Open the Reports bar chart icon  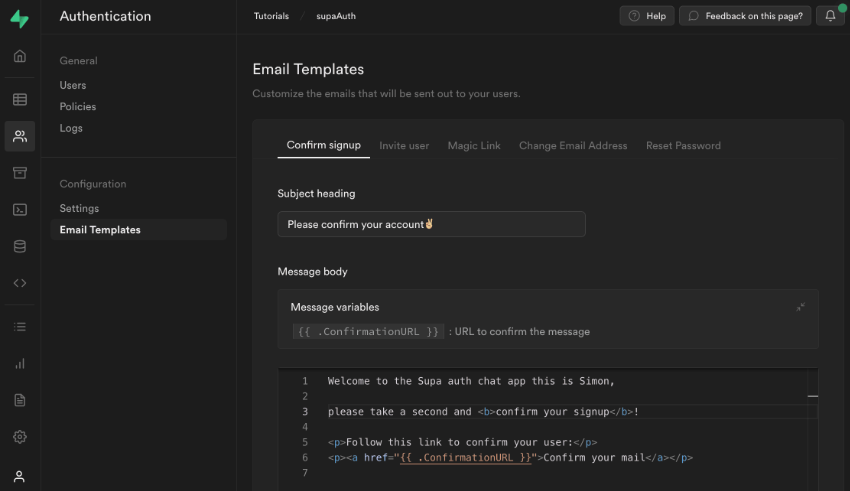coord(20,364)
